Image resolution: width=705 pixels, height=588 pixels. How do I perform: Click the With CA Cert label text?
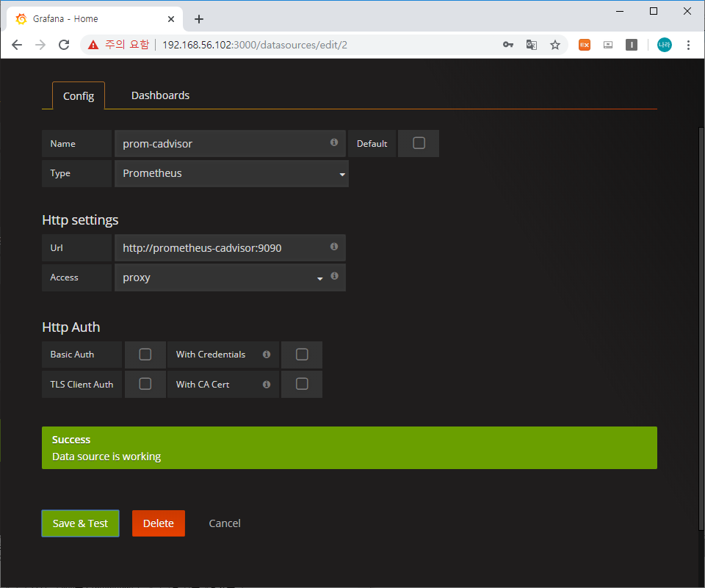tap(203, 385)
